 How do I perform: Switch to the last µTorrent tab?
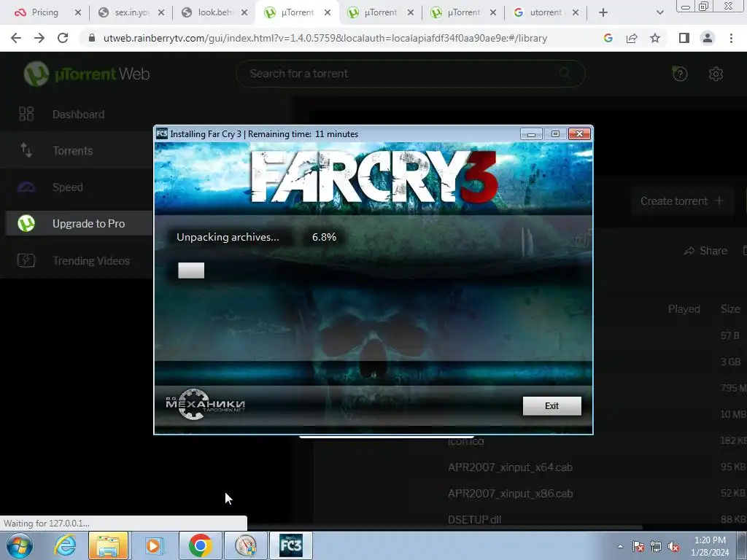(462, 12)
